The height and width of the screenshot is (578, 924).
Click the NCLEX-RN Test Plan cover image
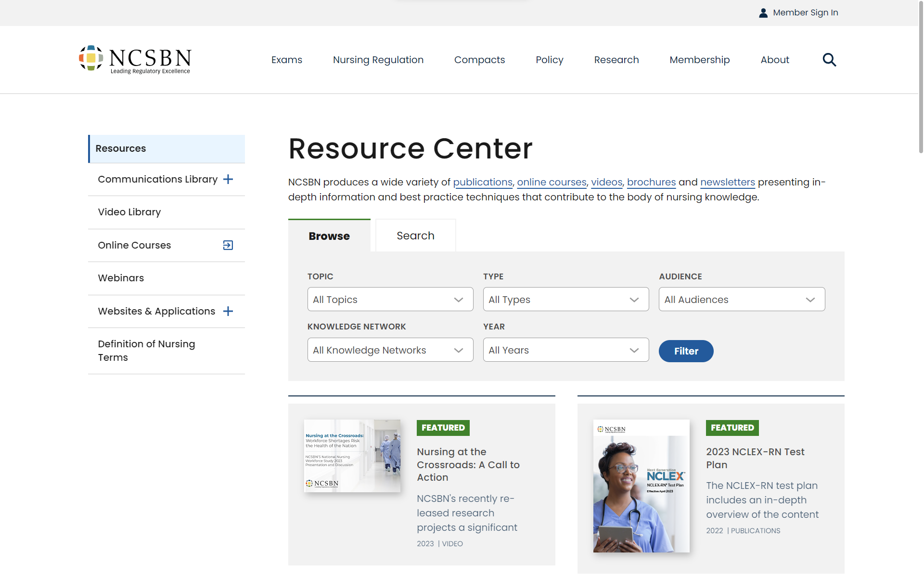(641, 486)
